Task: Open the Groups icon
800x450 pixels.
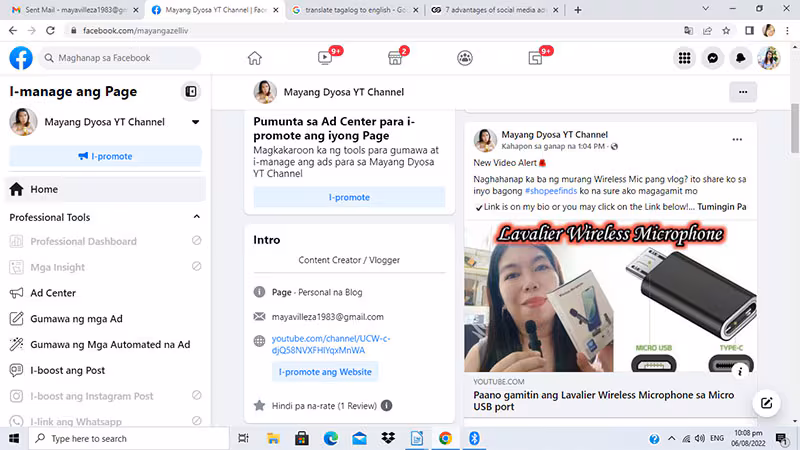Action: pyautogui.click(x=465, y=58)
